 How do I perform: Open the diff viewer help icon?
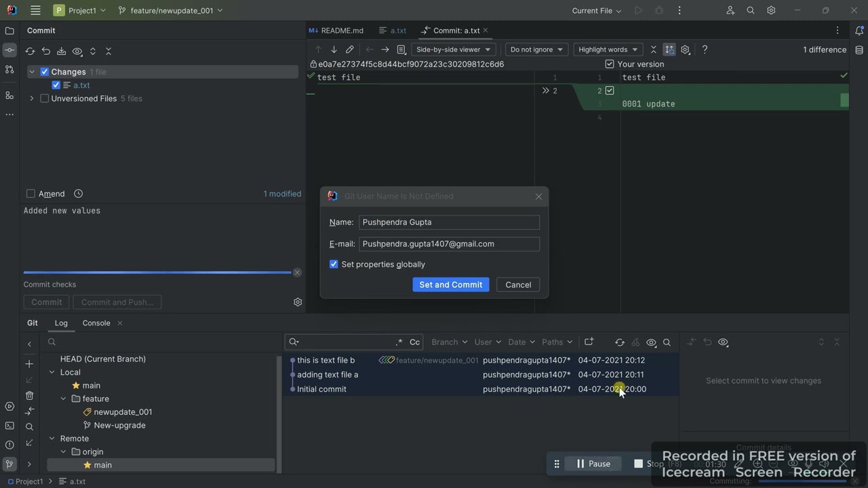coord(705,49)
